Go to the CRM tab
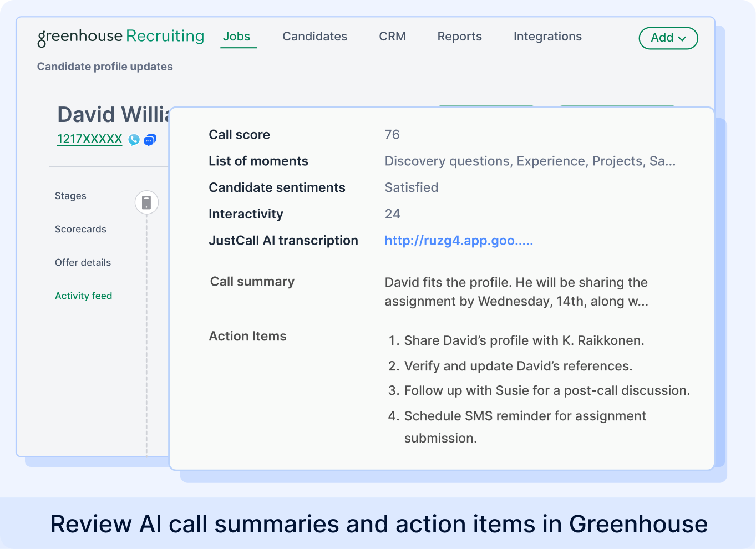The image size is (756, 549). 392,37
